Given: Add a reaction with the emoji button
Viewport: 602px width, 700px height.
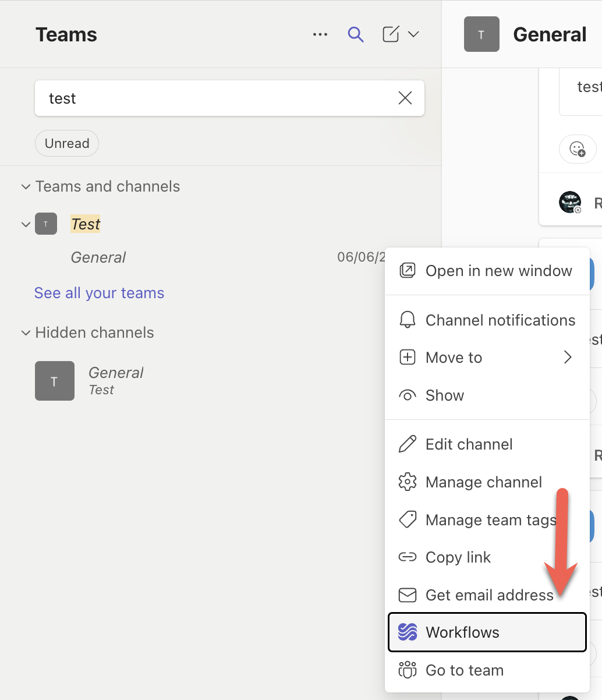Looking at the screenshot, I should pos(577,149).
